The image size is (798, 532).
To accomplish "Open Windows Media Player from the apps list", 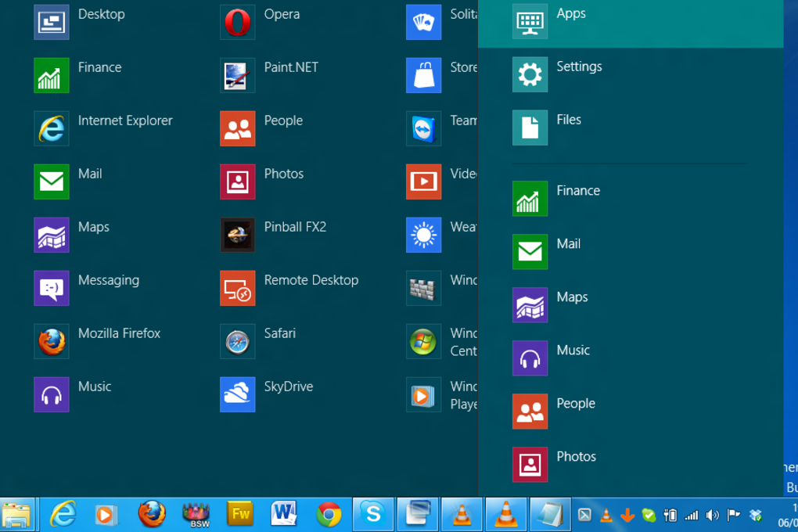I will tap(423, 394).
